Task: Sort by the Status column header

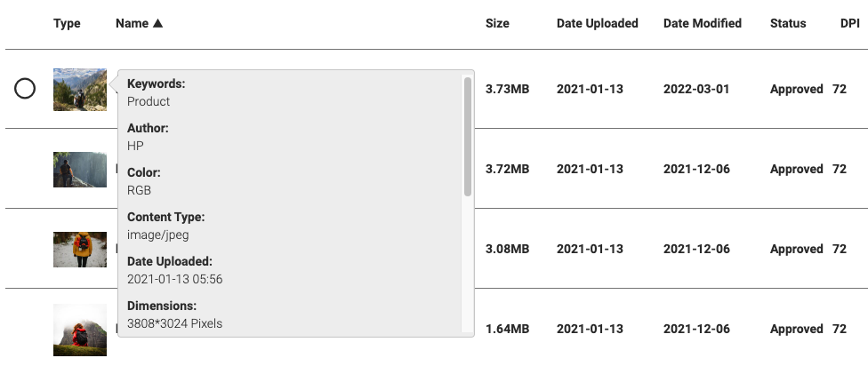Action: [x=788, y=24]
